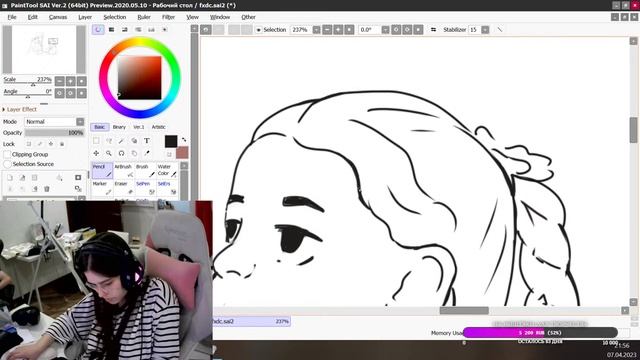640x360 pixels.
Task: Show the HSV slider panel icon
Action: (125, 30)
